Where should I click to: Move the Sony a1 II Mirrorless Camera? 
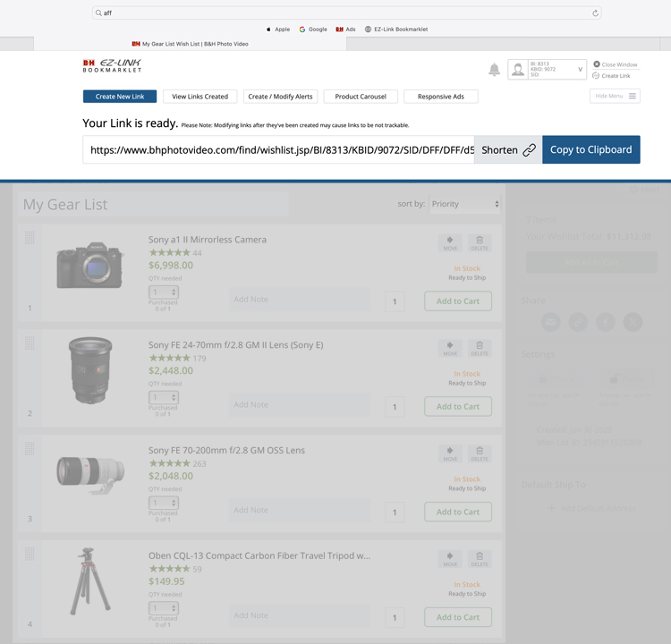pos(450,242)
